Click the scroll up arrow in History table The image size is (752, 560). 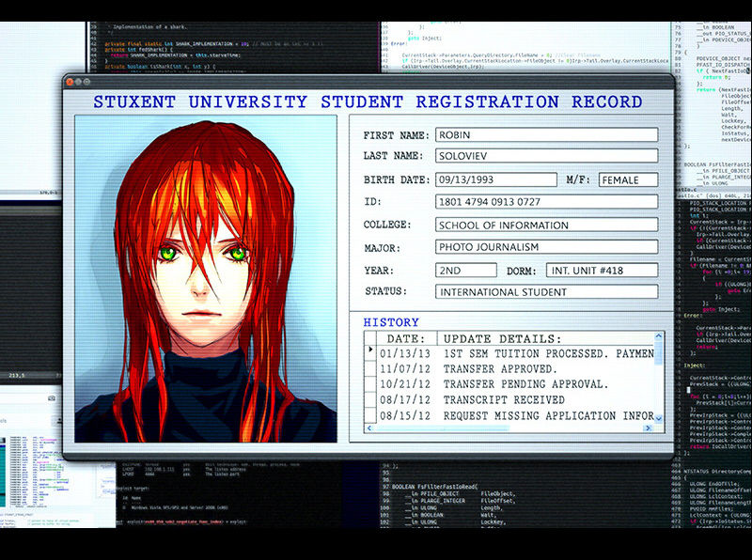659,337
